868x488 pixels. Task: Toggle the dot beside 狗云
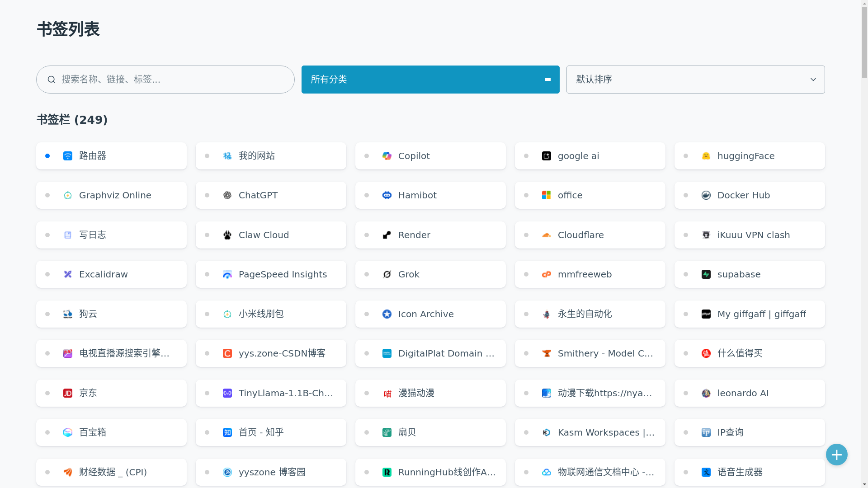point(47,314)
